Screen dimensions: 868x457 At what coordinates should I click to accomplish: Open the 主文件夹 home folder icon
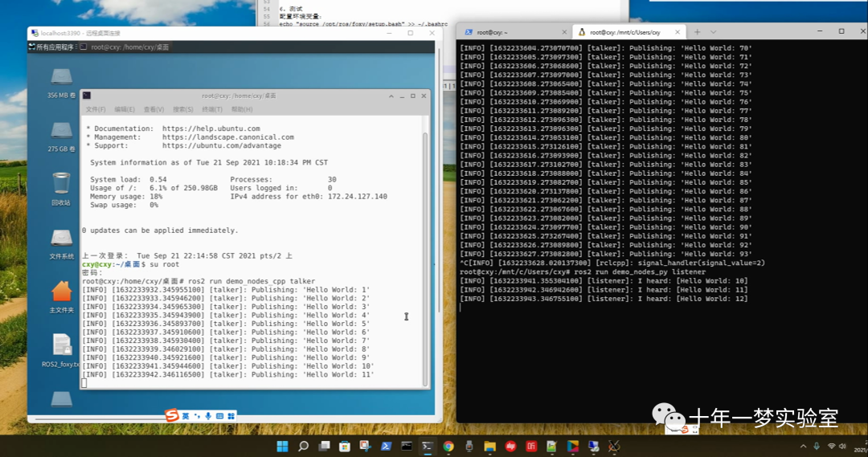[x=61, y=297]
